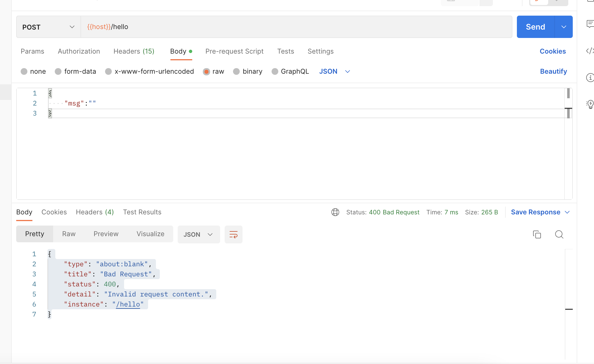The image size is (594, 364).
Task: Select the form-data radio button
Action: pos(58,71)
